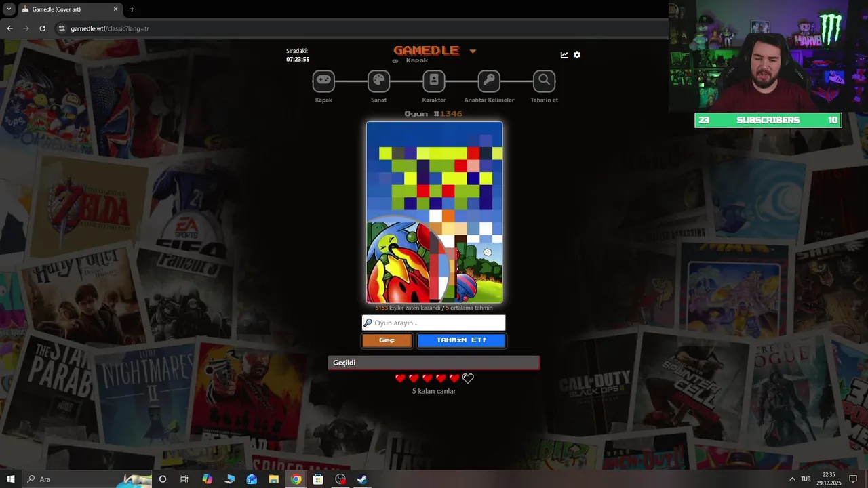868x488 pixels.
Task: Switch to Chrome on the taskbar
Action: [296, 479]
